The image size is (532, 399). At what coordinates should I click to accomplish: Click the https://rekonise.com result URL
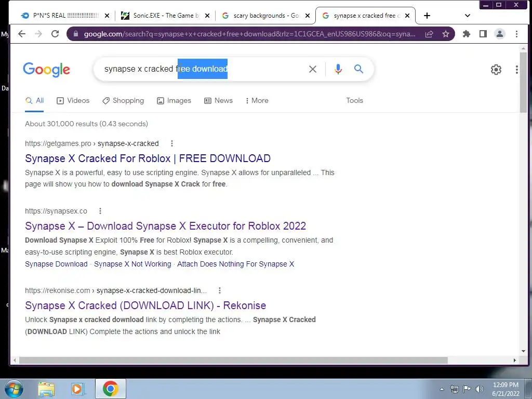(x=116, y=290)
